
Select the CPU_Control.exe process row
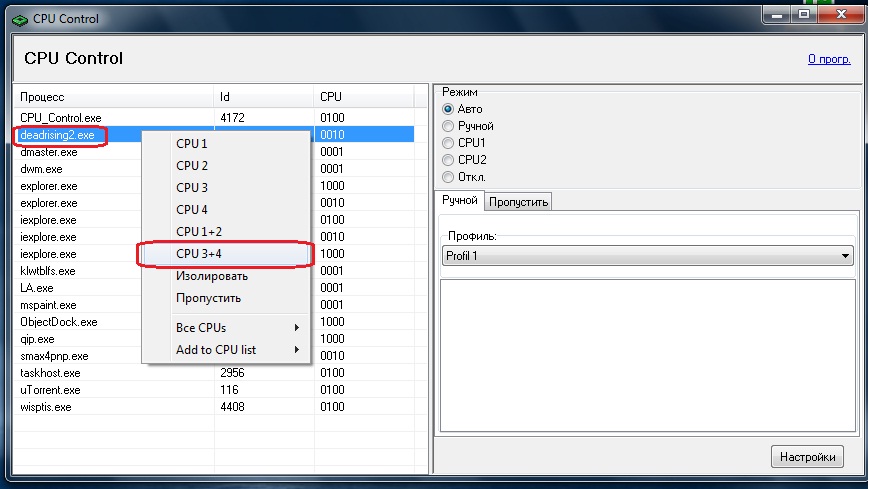(x=214, y=118)
